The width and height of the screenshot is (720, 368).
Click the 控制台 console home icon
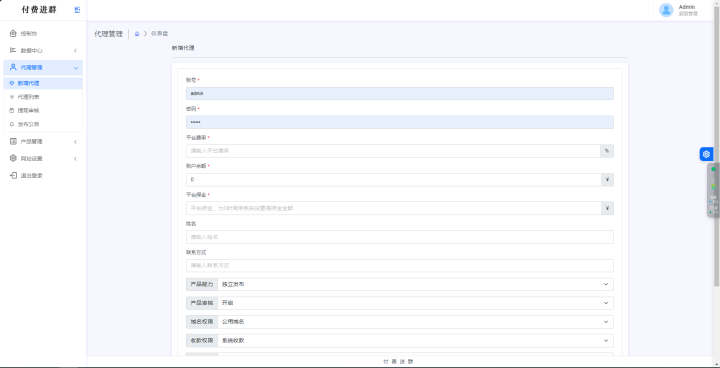[x=13, y=33]
